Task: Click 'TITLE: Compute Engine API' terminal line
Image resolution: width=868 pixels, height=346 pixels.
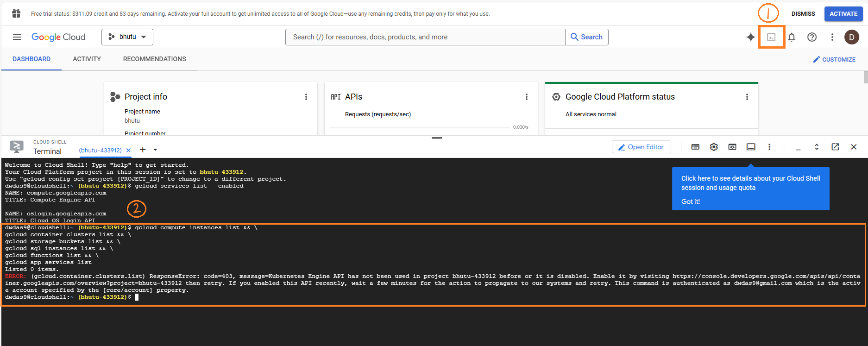Action: pos(50,200)
